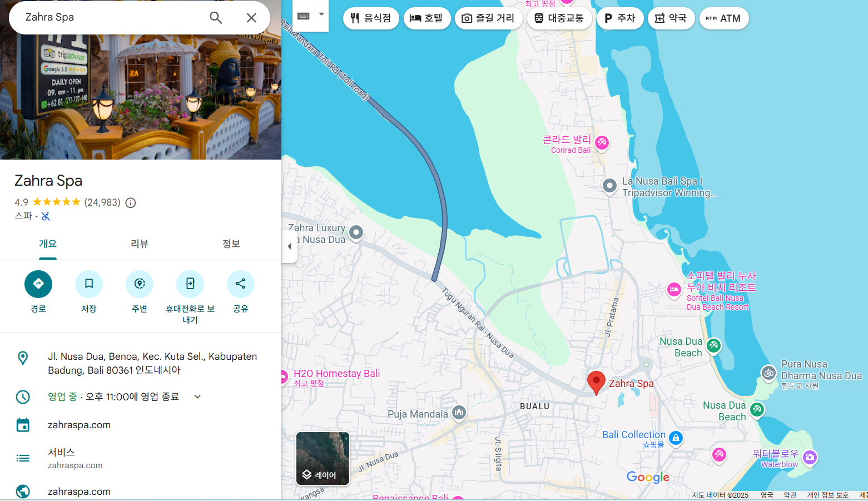Screen dimensions: 868x501
Task: Select Zahra Luxury Nusa Dua marker
Action: point(356,232)
